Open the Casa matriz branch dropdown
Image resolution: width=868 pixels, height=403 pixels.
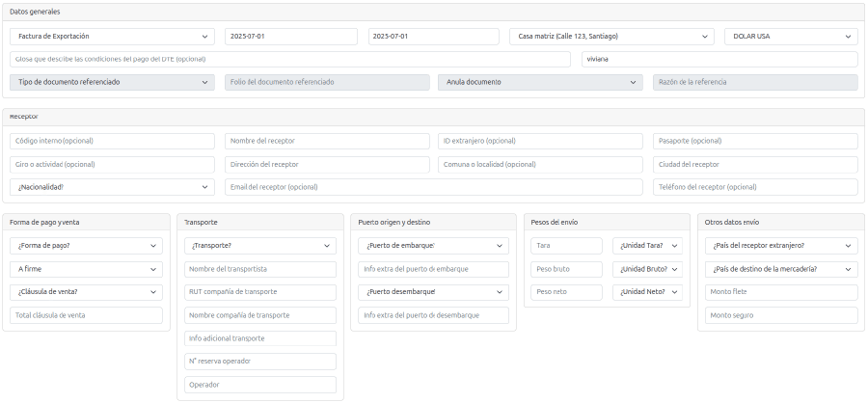click(612, 37)
